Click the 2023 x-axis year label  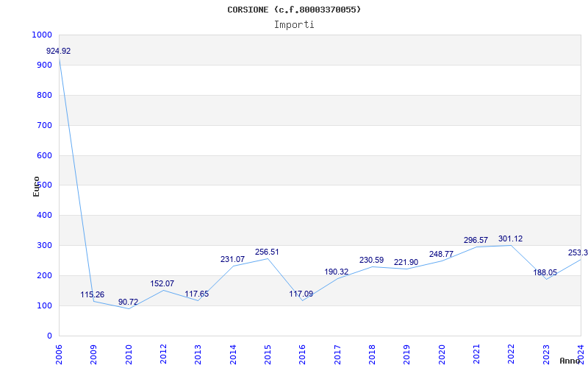[546, 355]
